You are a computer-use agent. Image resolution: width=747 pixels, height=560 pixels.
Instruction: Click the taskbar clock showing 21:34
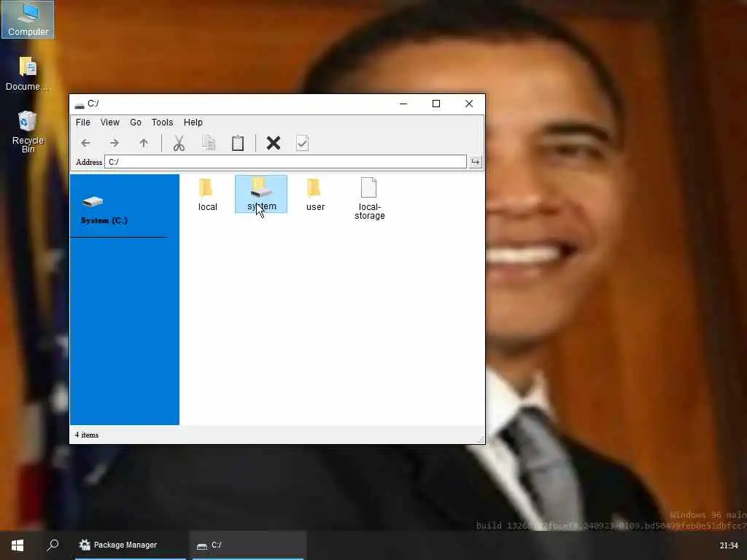729,545
